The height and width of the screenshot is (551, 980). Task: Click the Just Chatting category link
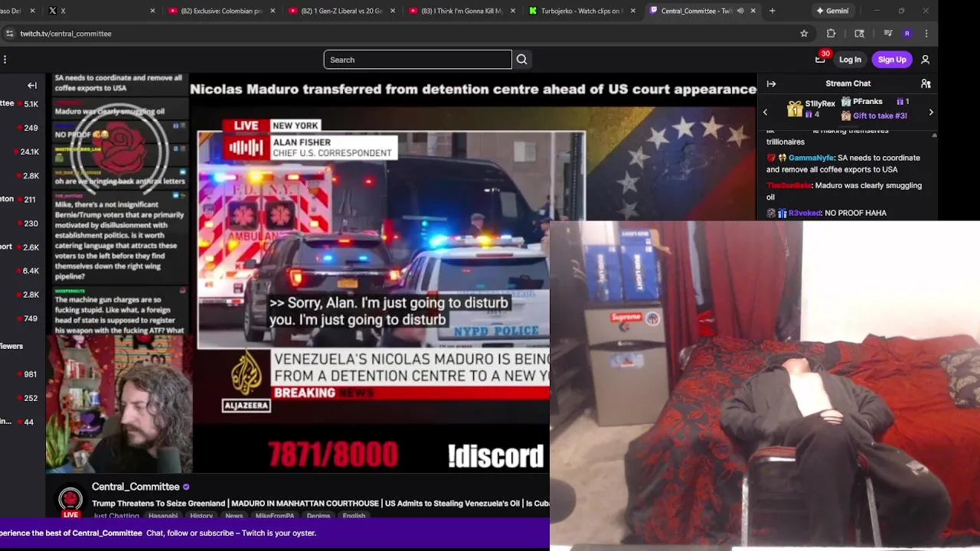tap(116, 516)
